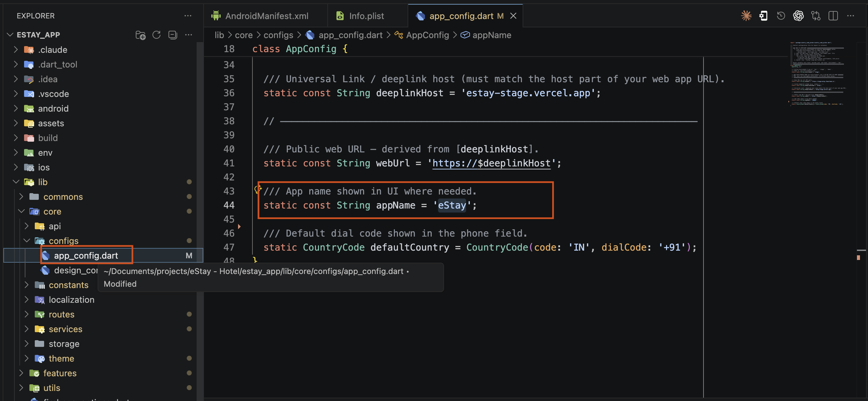Image resolution: width=868 pixels, height=401 pixels.
Task: Click 'lib' in the breadcrumb
Action: click(x=219, y=35)
